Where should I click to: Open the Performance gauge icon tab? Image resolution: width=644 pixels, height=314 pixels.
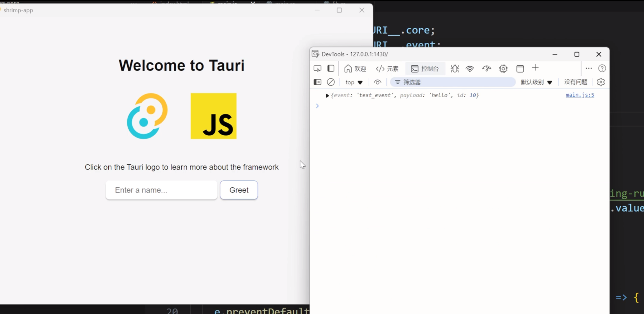tap(486, 69)
